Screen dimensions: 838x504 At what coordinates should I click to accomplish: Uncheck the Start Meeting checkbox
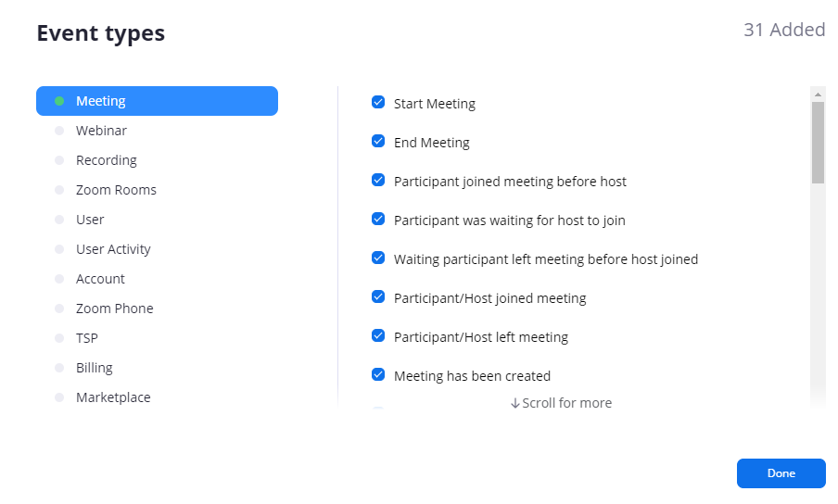[378, 103]
